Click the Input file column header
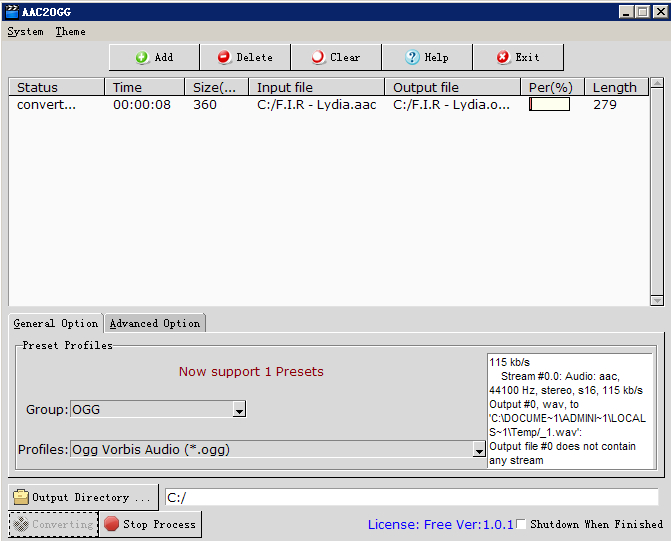The image size is (671, 541). coord(317,87)
